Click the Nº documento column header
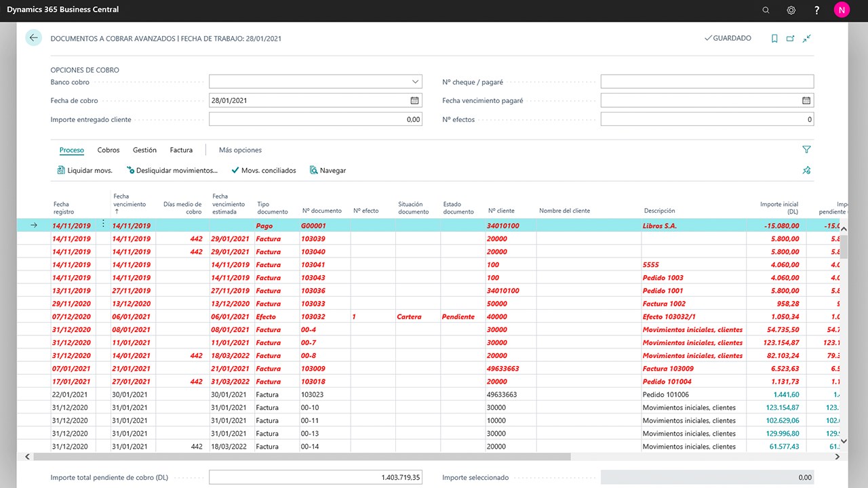The height and width of the screenshot is (488, 868). [x=322, y=211]
